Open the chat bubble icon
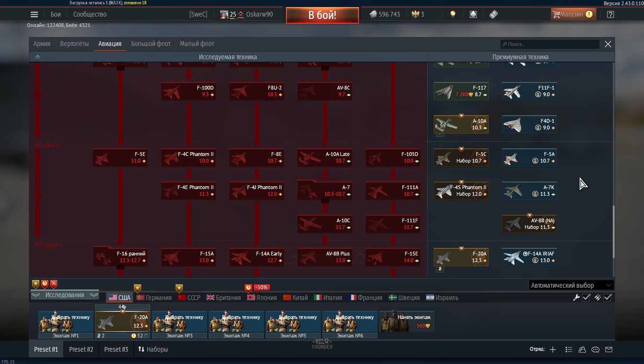Screen dimensions: 644x364 (595, 349)
